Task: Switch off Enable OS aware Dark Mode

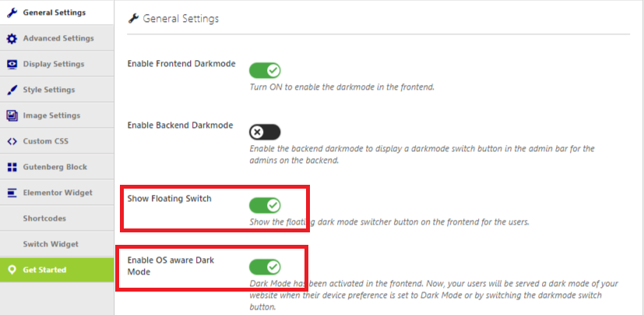Action: (x=265, y=267)
